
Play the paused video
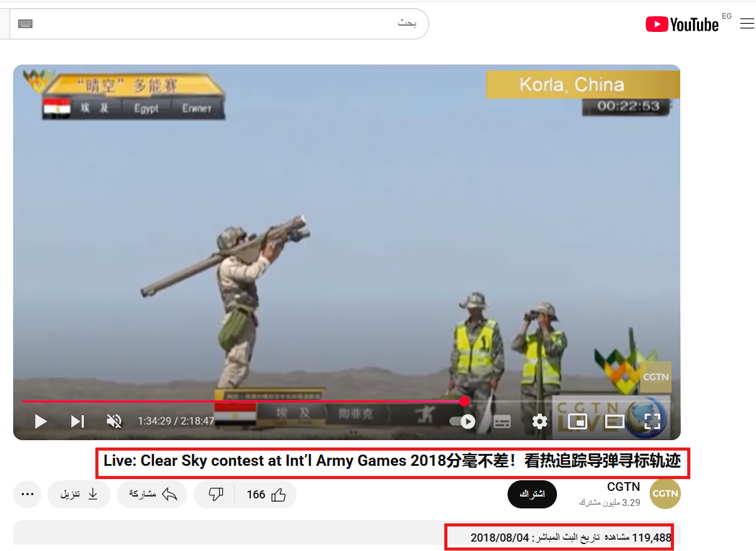[x=41, y=421]
